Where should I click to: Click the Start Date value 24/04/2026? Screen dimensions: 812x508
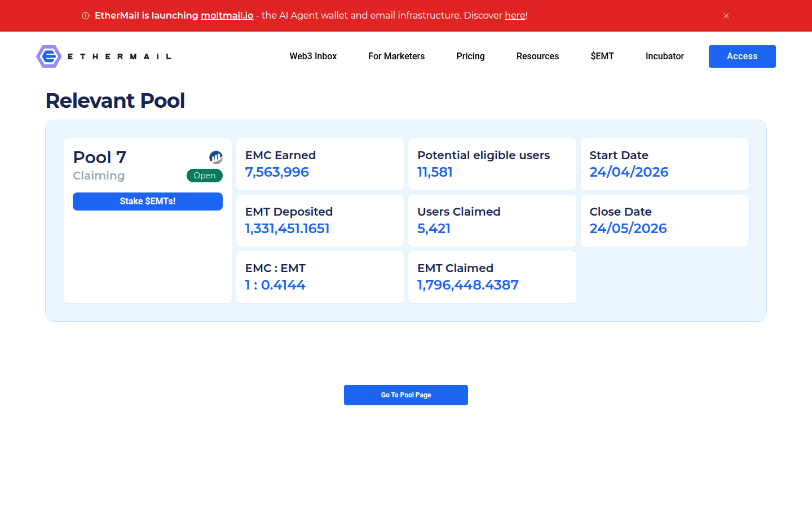point(629,172)
